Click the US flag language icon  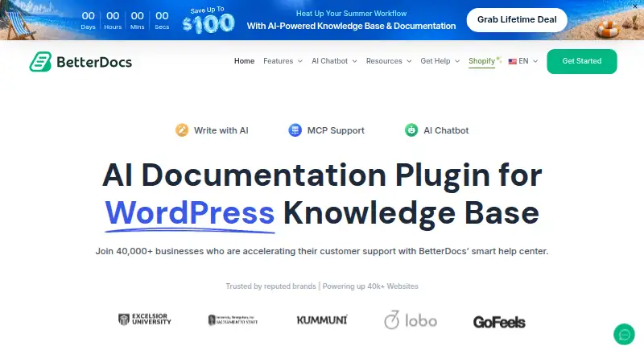512,61
